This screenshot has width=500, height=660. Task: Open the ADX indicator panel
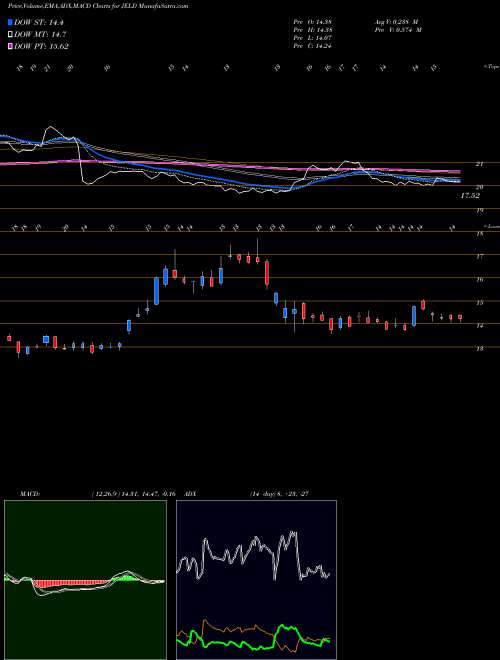(256, 580)
